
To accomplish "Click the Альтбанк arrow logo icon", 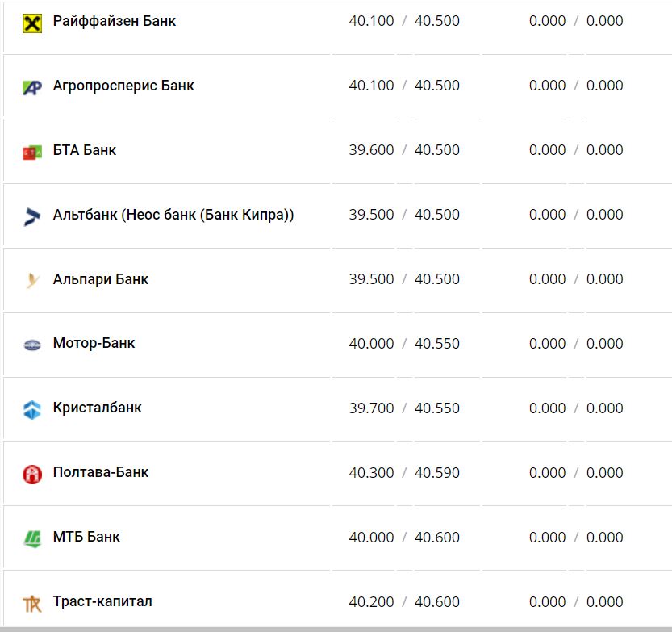I will (x=31, y=216).
